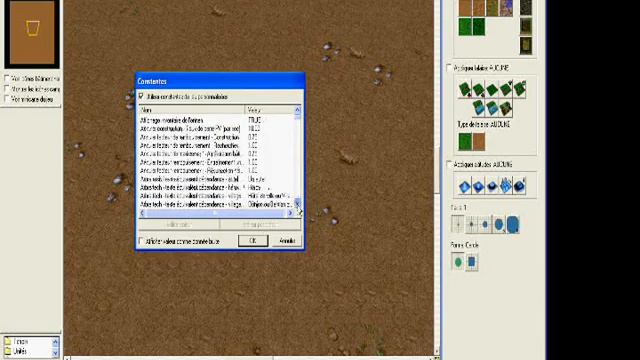This screenshot has height=360, width=640.
Task: Select the third blue elevation tool icon
Action: [x=492, y=187]
